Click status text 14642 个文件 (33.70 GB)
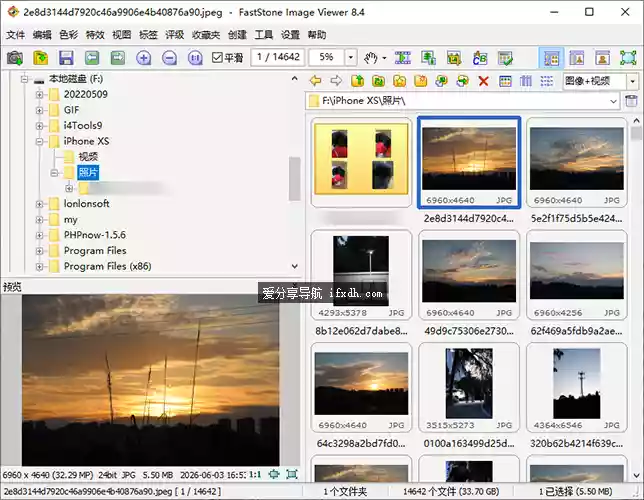 [x=451, y=491]
